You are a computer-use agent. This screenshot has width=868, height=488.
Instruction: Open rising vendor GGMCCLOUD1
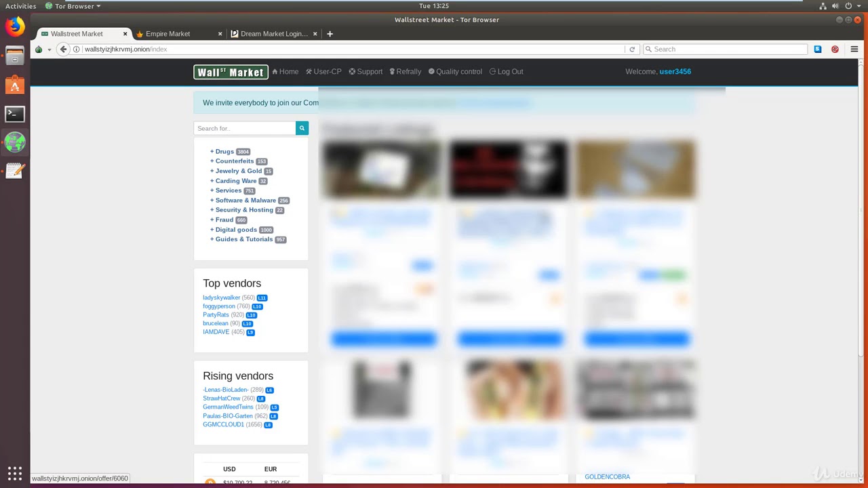[x=223, y=425]
